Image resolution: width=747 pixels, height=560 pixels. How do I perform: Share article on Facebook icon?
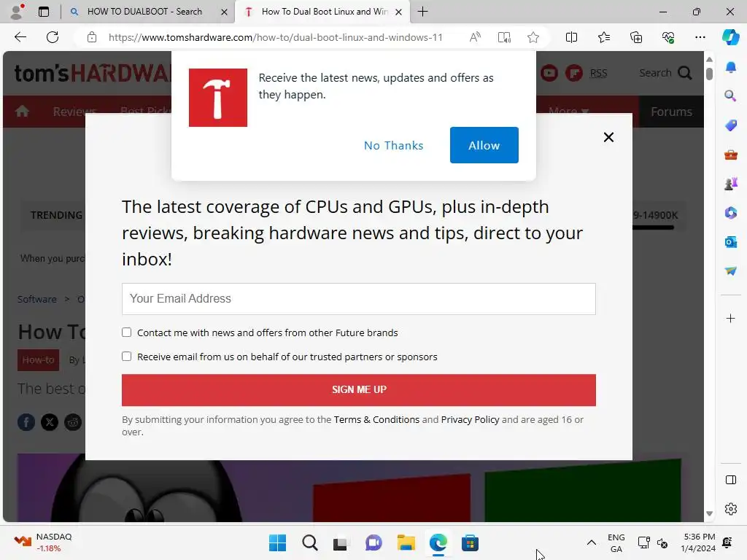pos(26,422)
